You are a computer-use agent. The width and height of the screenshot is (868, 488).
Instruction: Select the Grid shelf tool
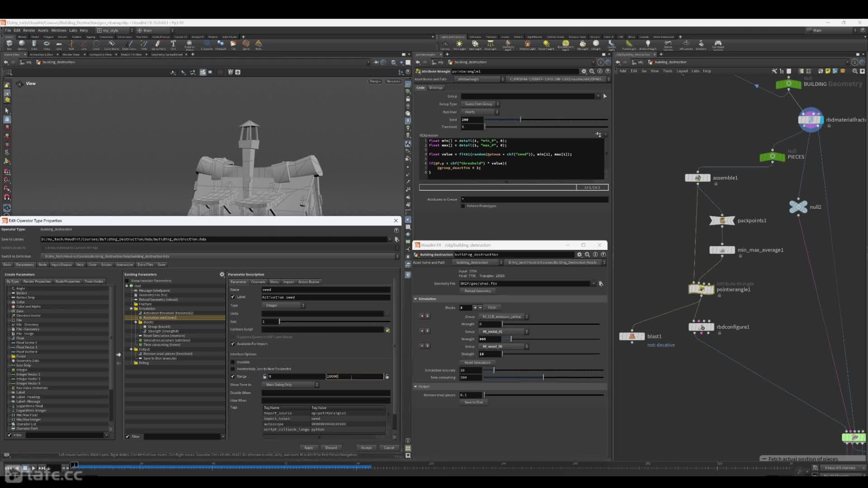click(x=59, y=45)
